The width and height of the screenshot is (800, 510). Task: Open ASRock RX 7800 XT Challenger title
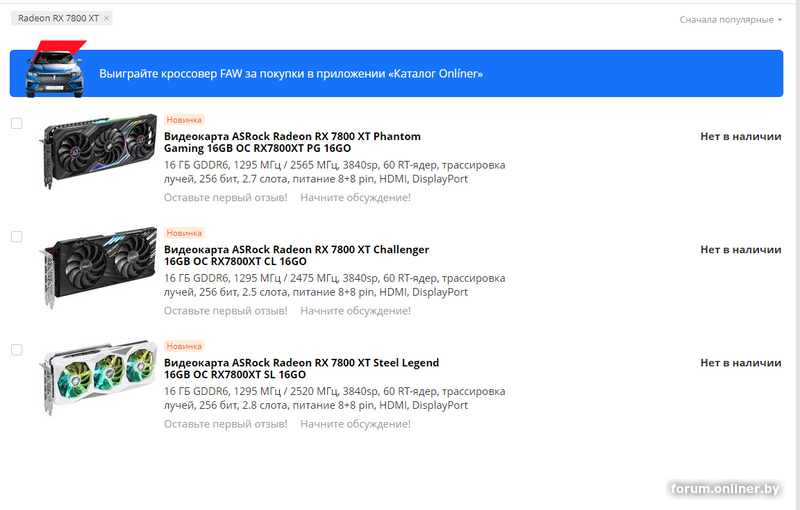click(x=296, y=256)
